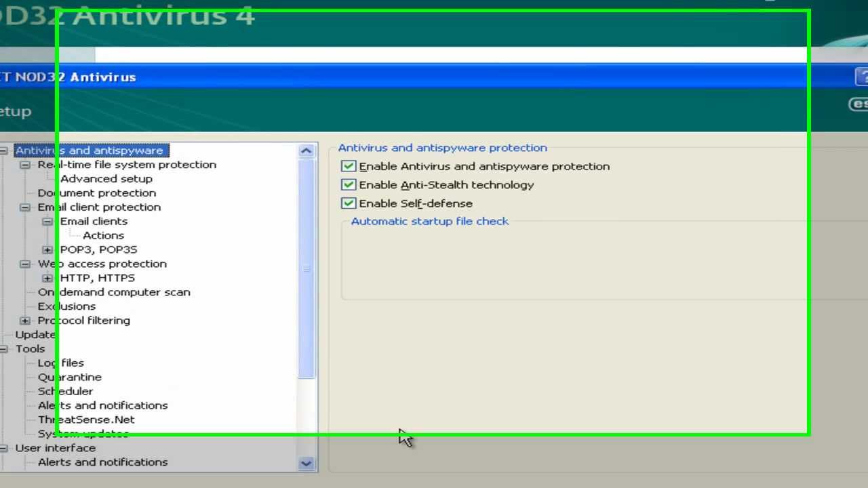Open On-demand computer scan settings
Viewport: 868px width, 488px height.
tap(114, 293)
